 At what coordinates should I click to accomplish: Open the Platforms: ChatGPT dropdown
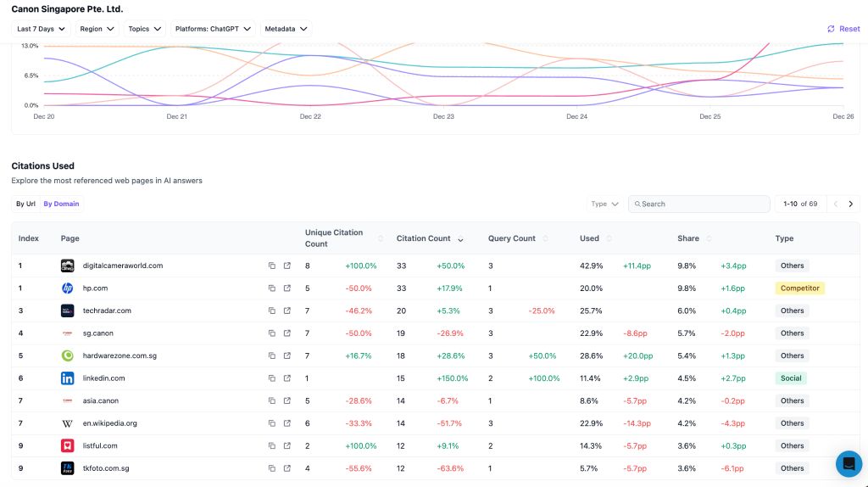[x=213, y=29]
